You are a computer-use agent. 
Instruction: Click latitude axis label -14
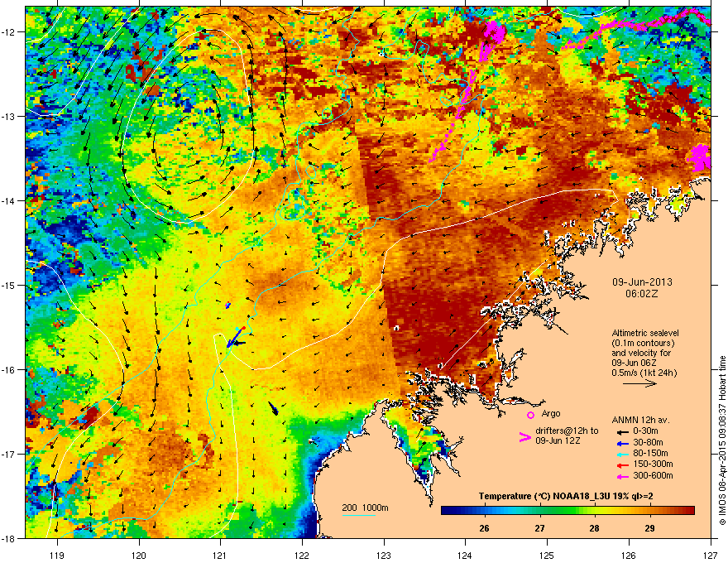[8, 200]
